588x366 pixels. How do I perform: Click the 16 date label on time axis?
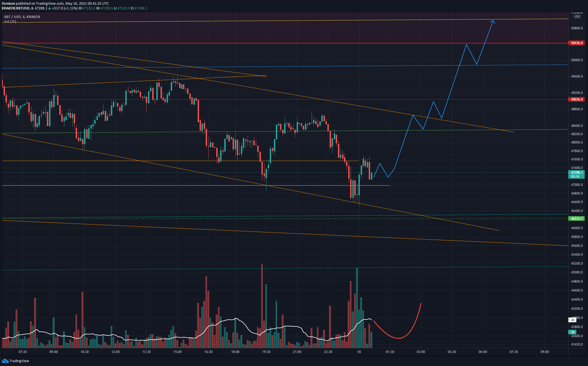click(359, 352)
